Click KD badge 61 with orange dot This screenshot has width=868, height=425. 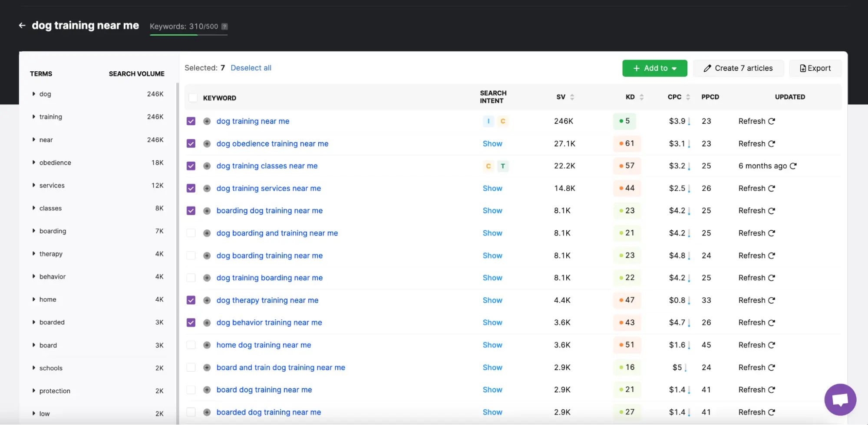[x=627, y=144]
